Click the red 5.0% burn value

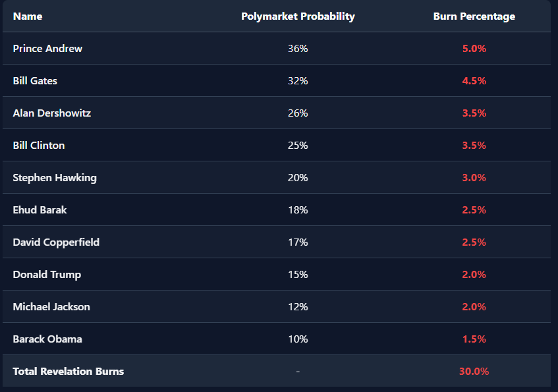(474, 48)
